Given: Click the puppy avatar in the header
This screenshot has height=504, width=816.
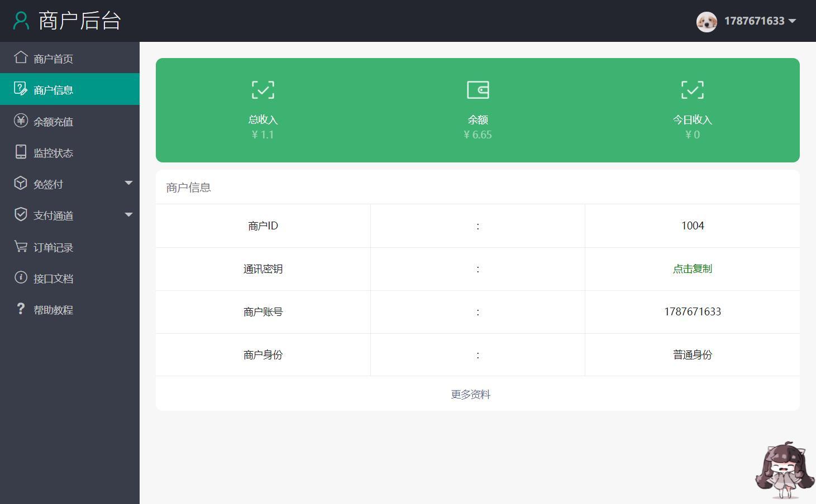Looking at the screenshot, I should pyautogui.click(x=707, y=22).
